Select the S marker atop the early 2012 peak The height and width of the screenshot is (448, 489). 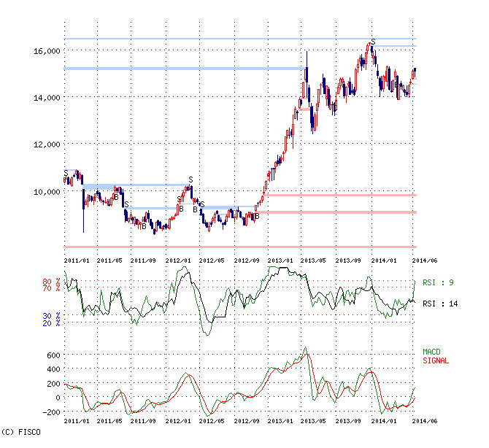(190, 179)
